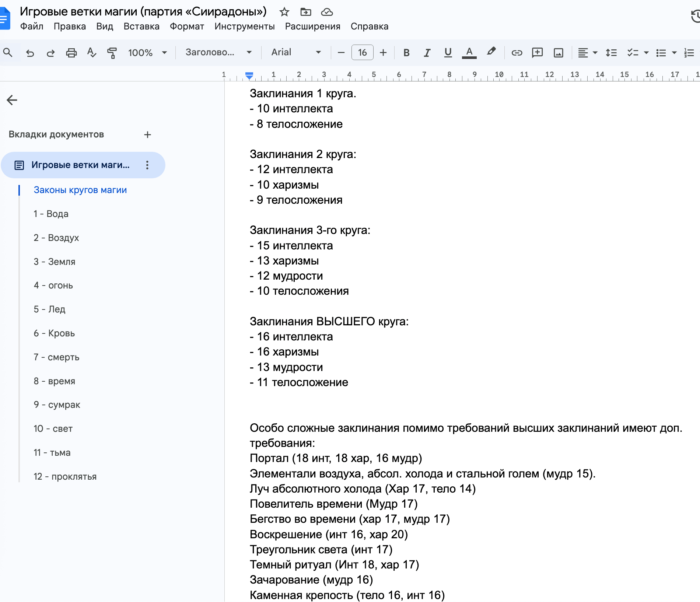Screen dimensions: 700x602
Task: Open the Формат menu
Action: point(187,27)
